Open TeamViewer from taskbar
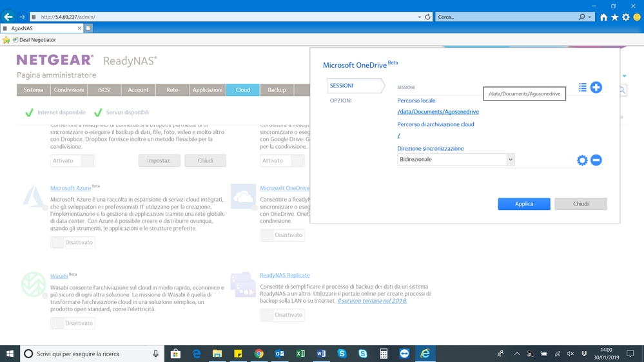 tap(404, 354)
